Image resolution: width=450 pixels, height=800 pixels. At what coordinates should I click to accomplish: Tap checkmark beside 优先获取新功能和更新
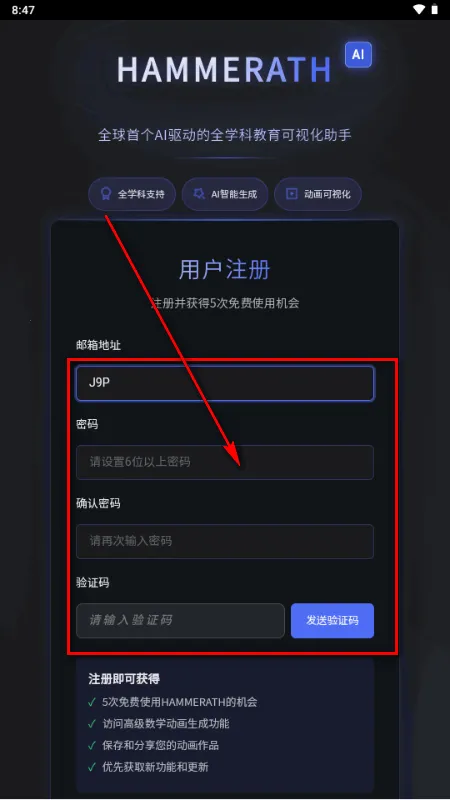pyautogui.click(x=92, y=767)
